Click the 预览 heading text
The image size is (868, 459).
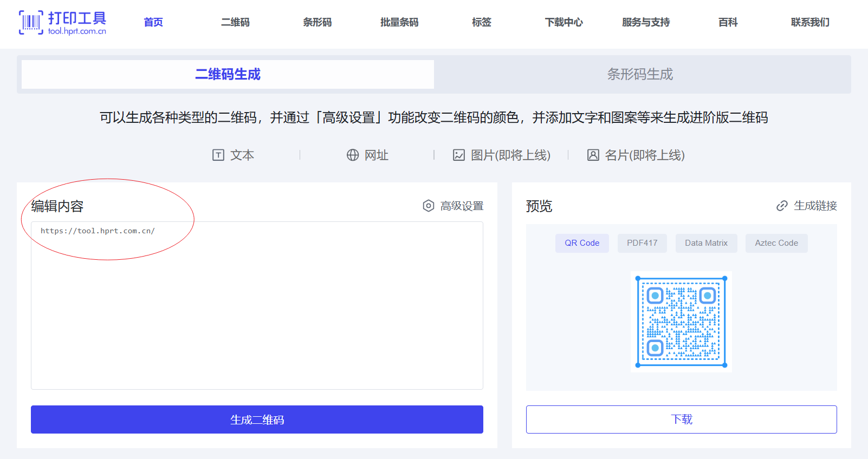point(539,206)
